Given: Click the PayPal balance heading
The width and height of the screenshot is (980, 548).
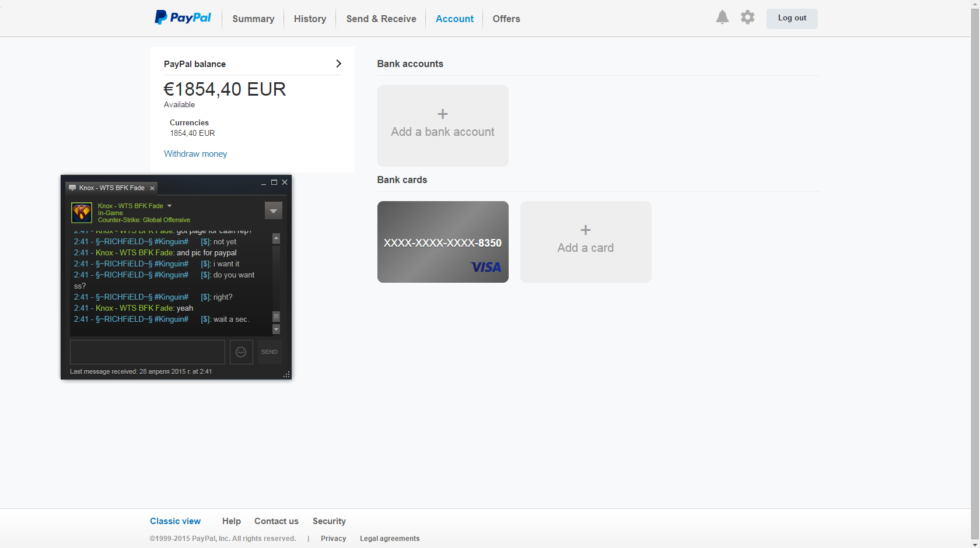Looking at the screenshot, I should pos(195,64).
